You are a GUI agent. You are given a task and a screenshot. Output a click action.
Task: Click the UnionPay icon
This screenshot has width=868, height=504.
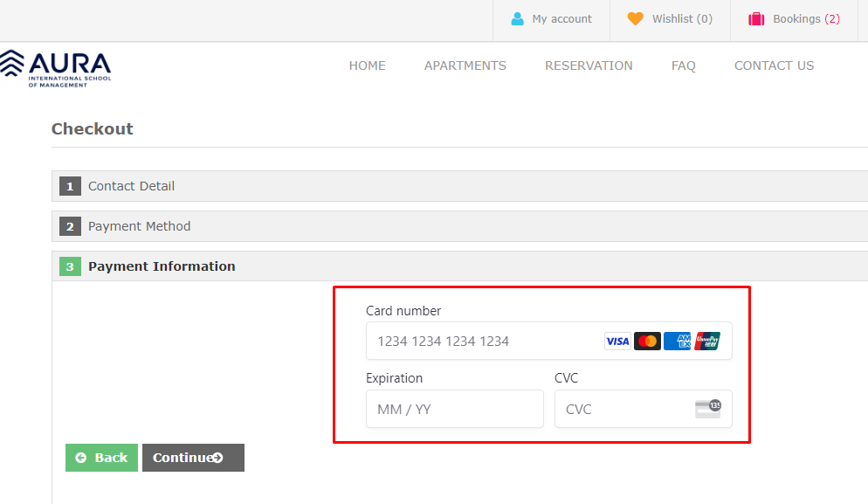coord(707,341)
